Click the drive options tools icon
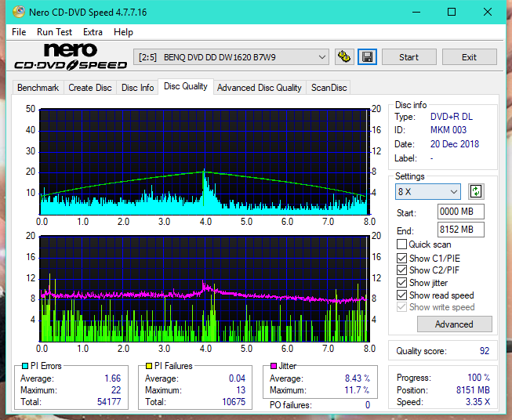Viewport: 512px width, 420px height. [344, 57]
